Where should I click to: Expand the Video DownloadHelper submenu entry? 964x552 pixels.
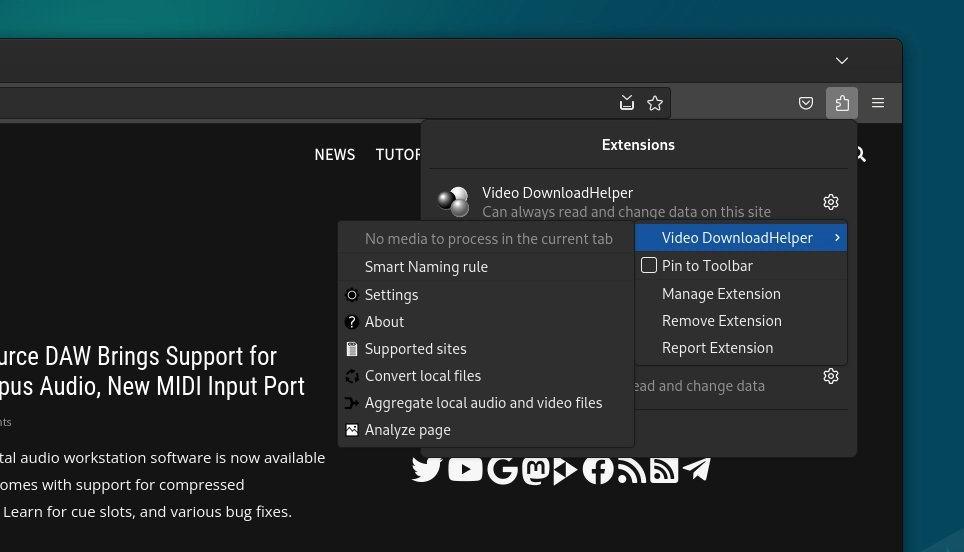pos(741,238)
